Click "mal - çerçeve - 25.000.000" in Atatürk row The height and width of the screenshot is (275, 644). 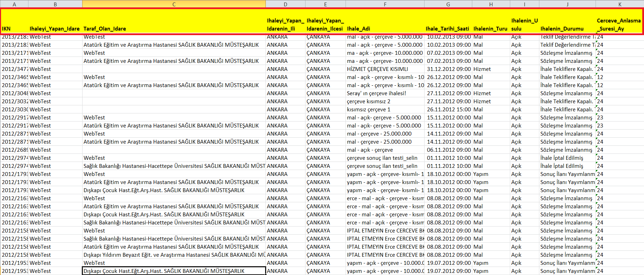385,142
